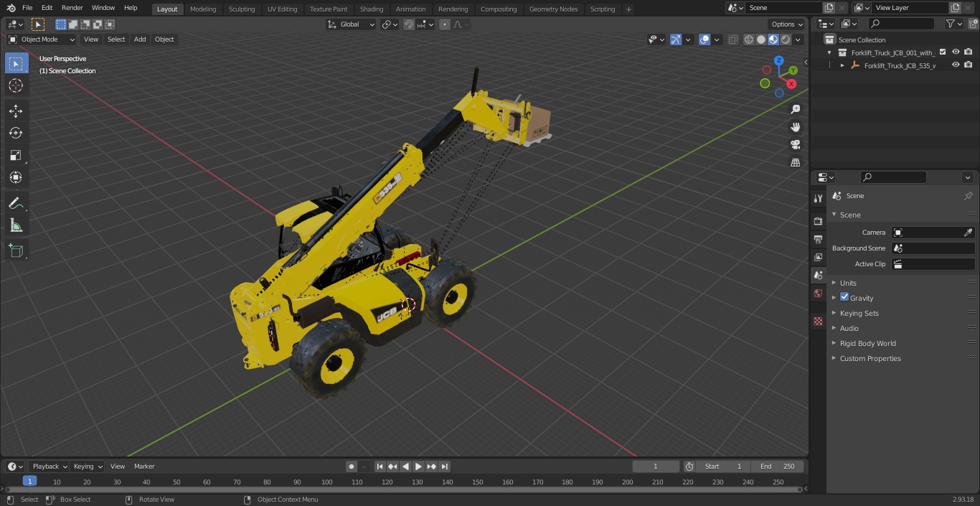Open the World properties tab
The height and width of the screenshot is (506, 980).
(x=818, y=293)
